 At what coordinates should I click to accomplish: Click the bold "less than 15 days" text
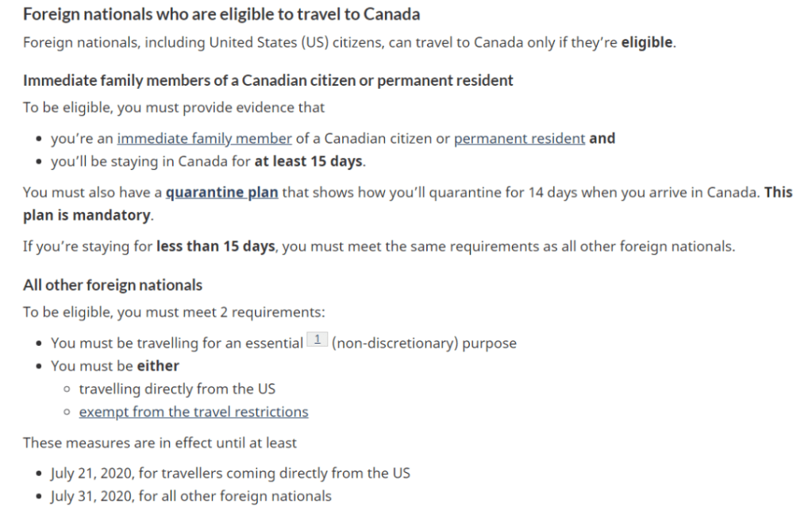(x=215, y=246)
